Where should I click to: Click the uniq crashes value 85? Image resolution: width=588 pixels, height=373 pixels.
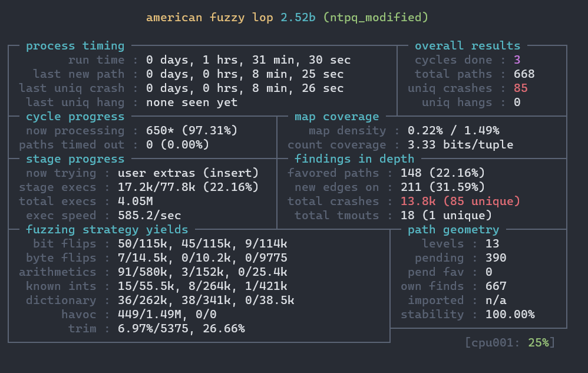click(x=521, y=88)
